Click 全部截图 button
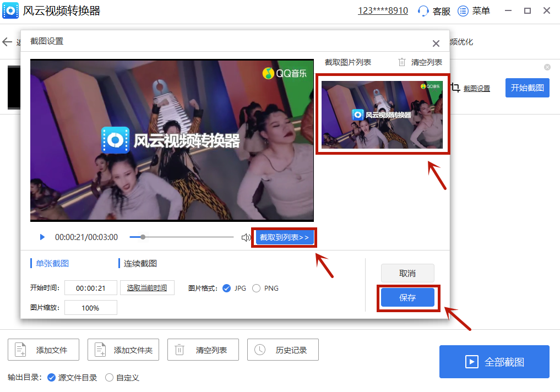 click(494, 362)
